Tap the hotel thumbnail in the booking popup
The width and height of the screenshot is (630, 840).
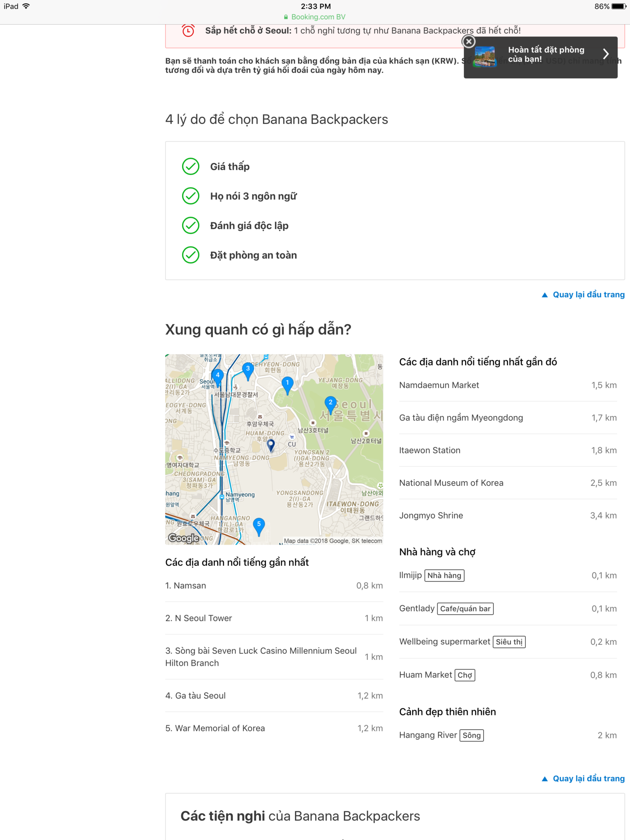coord(485,57)
